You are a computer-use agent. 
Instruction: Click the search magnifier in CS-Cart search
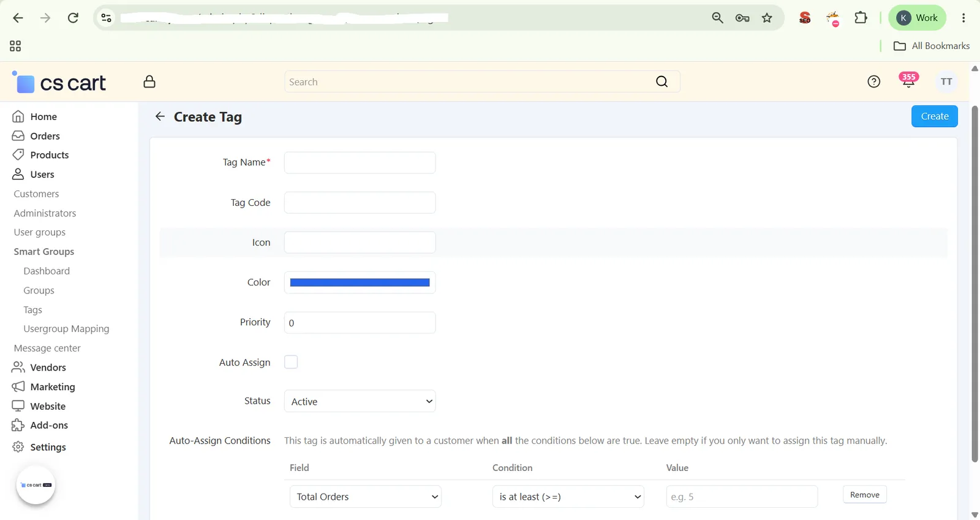tap(661, 81)
